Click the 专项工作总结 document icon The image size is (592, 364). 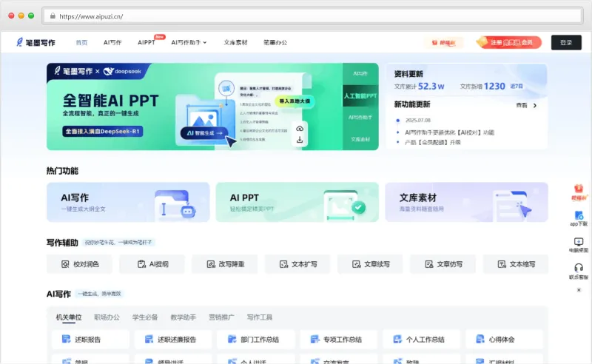point(314,339)
